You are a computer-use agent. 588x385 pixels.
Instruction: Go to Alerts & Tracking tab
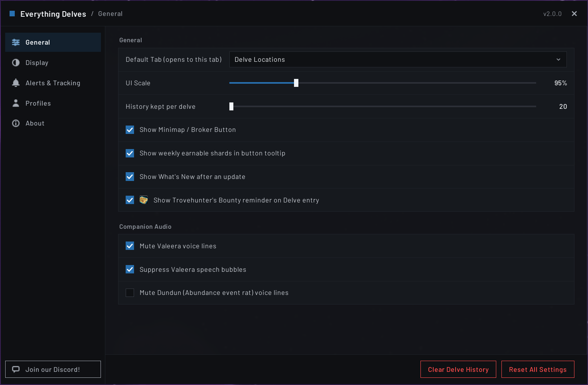coord(53,83)
